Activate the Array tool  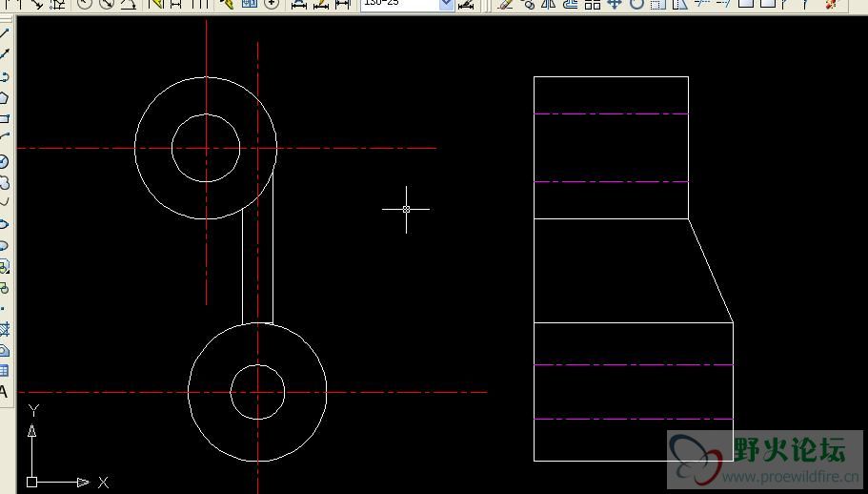pyautogui.click(x=593, y=5)
